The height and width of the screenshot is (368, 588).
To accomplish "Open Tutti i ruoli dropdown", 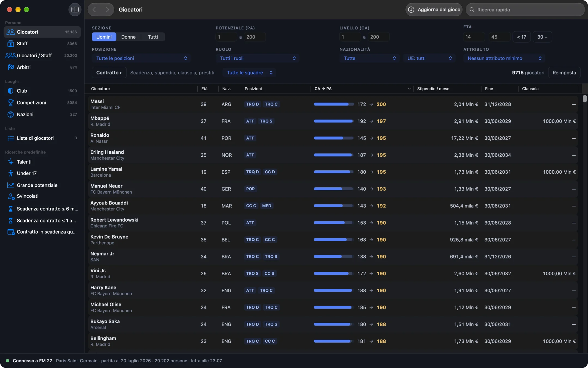I will coord(258,58).
